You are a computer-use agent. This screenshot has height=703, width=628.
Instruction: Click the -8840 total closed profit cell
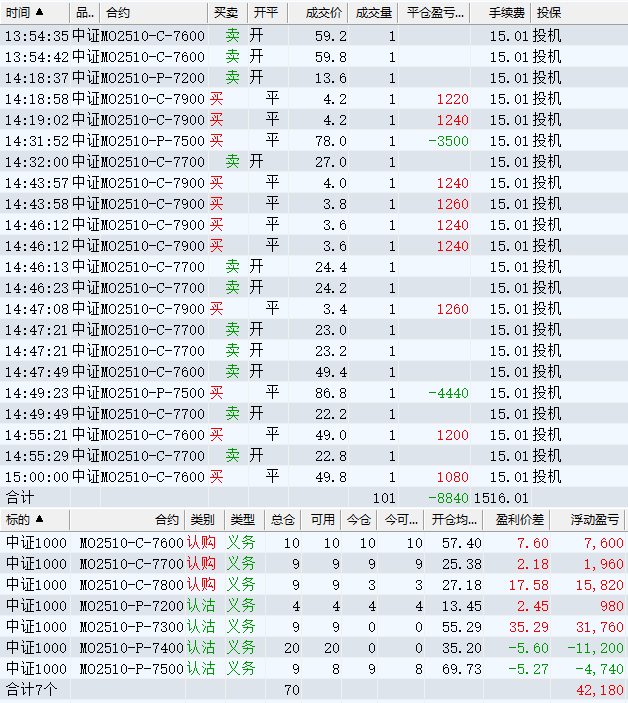tap(447, 497)
